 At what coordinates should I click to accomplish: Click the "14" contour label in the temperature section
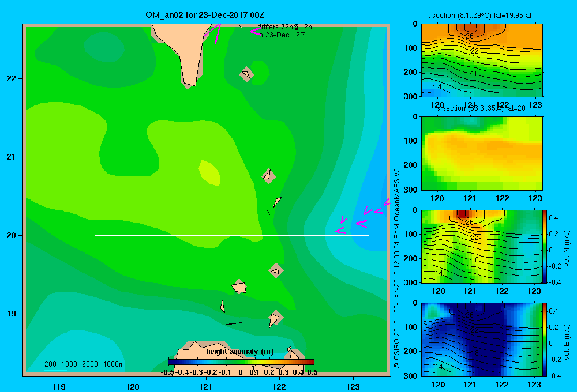click(438, 87)
